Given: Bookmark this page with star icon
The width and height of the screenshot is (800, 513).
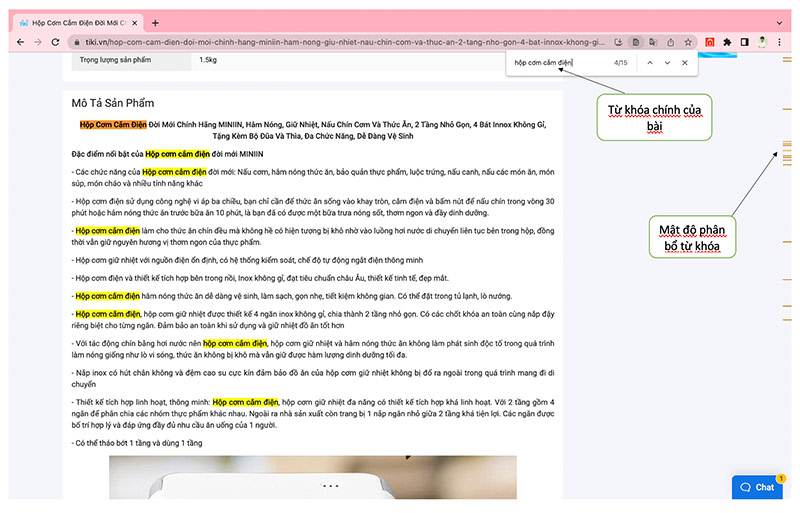Looking at the screenshot, I should pos(688,42).
